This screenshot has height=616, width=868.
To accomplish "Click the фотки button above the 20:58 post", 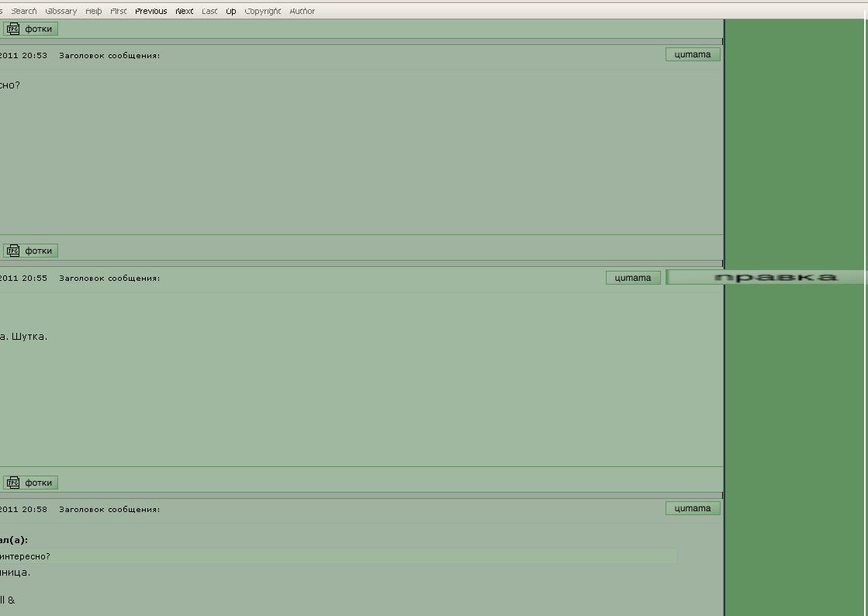I will (x=30, y=483).
